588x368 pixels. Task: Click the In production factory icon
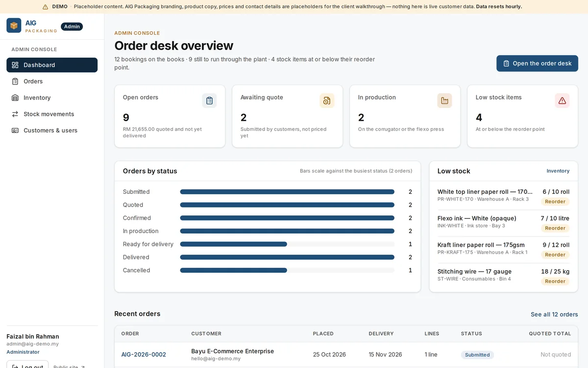click(444, 101)
